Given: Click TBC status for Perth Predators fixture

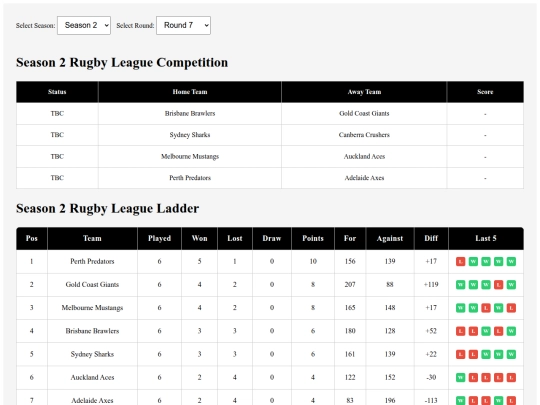Looking at the screenshot, I should (x=57, y=178).
